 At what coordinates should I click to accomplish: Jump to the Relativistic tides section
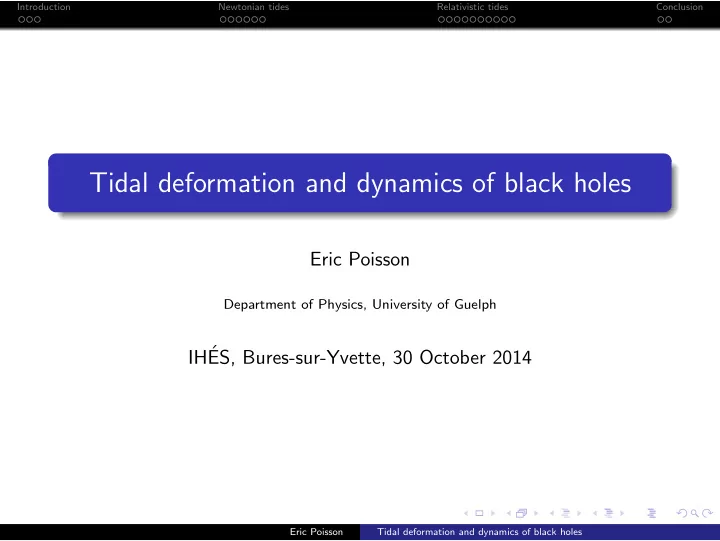click(472, 7)
